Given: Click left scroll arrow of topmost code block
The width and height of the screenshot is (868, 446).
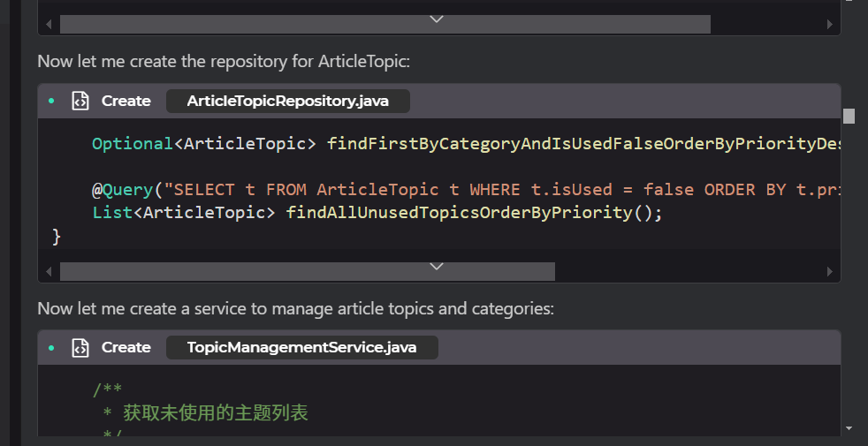Looking at the screenshot, I should click(49, 25).
